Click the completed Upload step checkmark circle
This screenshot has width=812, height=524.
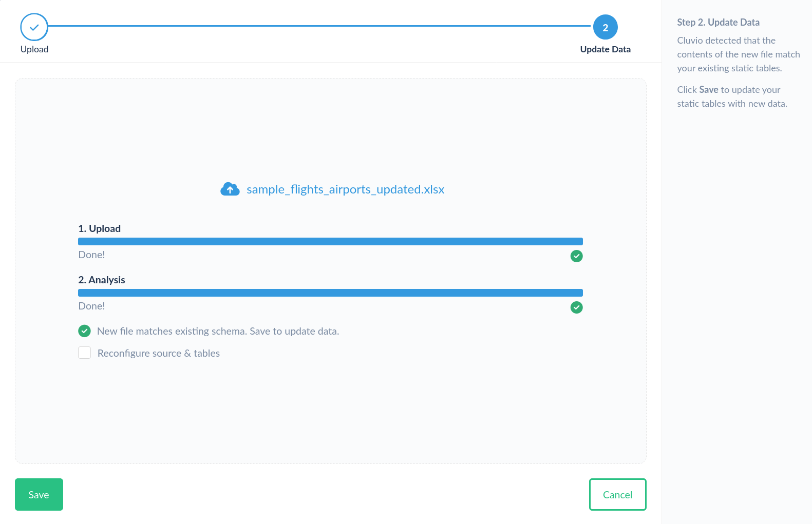[34, 27]
